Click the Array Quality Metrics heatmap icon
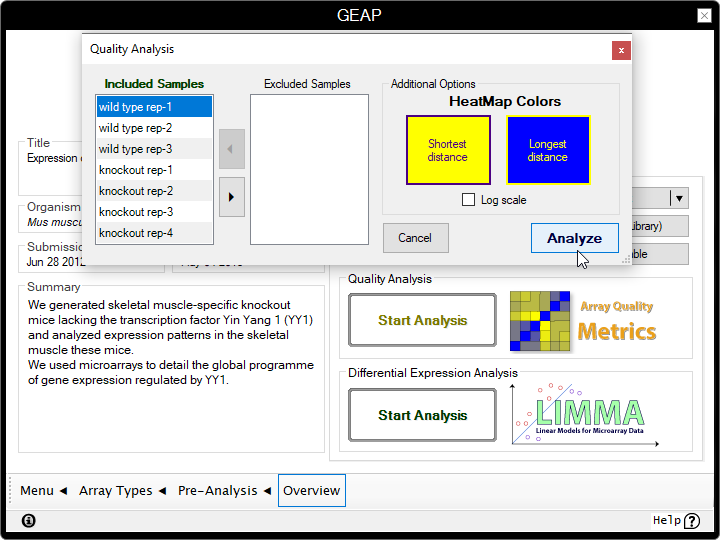The height and width of the screenshot is (540, 720). [541, 321]
